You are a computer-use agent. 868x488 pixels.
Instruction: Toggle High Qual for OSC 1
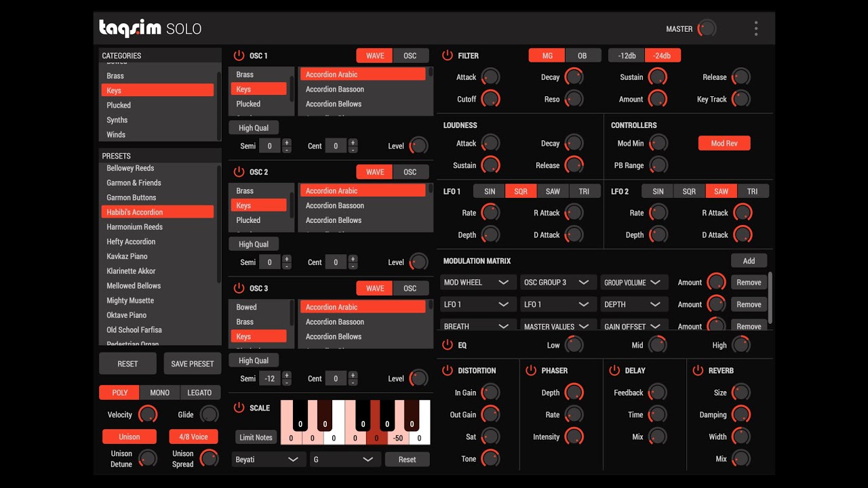pos(254,128)
